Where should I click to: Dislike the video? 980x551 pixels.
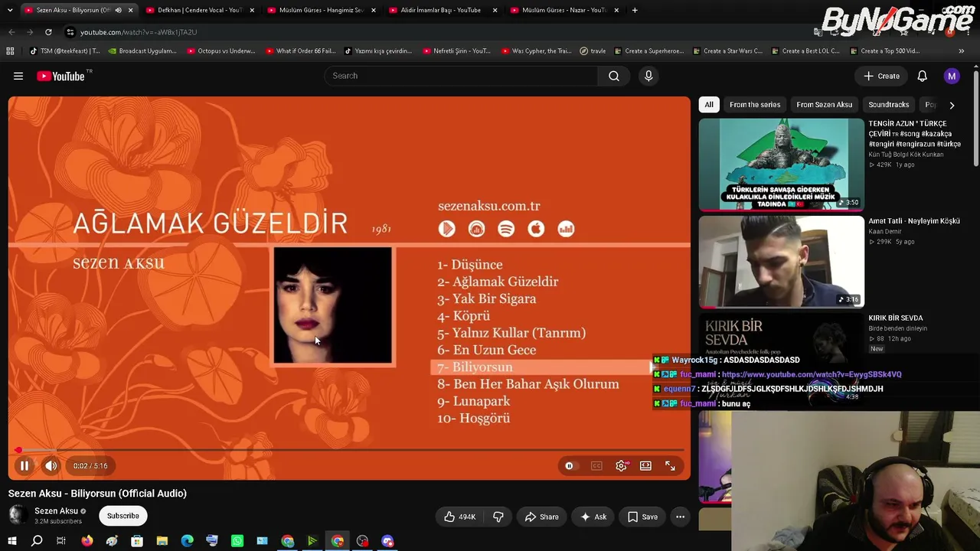(x=498, y=517)
